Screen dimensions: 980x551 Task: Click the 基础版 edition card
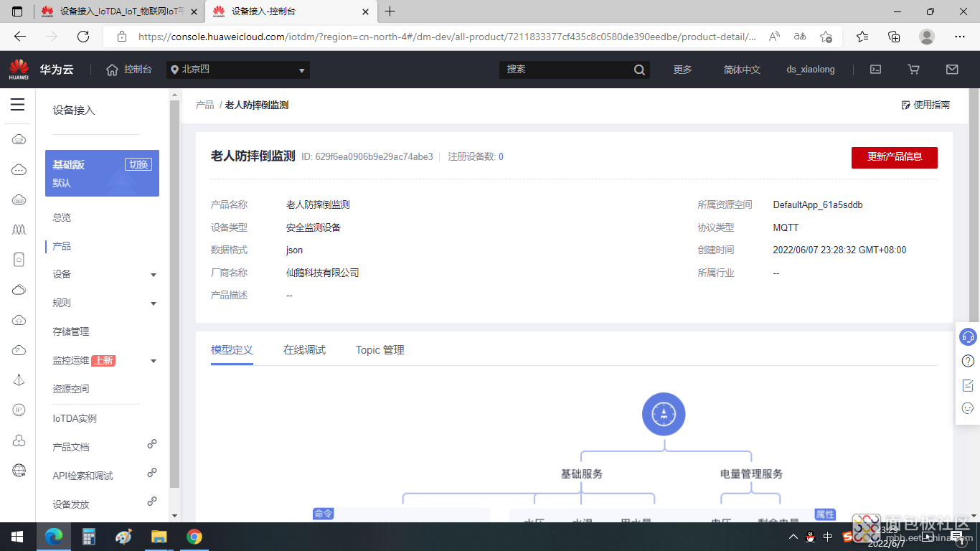click(102, 173)
